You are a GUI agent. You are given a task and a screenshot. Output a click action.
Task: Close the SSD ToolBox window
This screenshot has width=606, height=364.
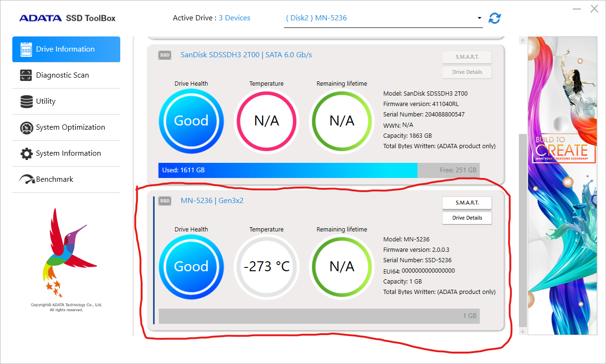594,9
